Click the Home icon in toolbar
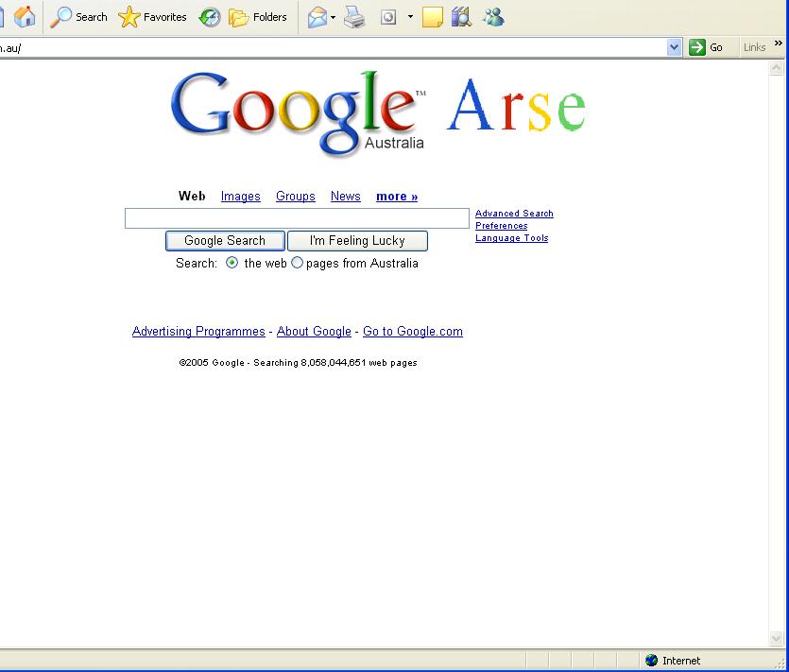789x672 pixels. point(26,17)
